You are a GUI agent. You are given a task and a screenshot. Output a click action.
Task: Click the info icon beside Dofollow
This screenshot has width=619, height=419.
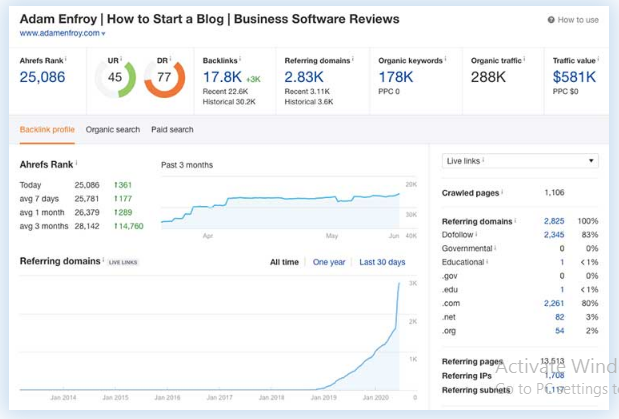476,234
